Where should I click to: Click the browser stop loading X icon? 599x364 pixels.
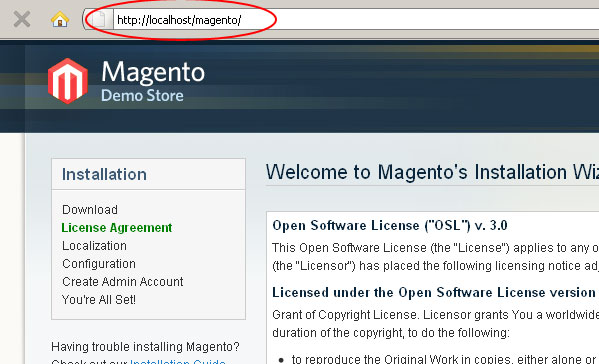pyautogui.click(x=22, y=19)
